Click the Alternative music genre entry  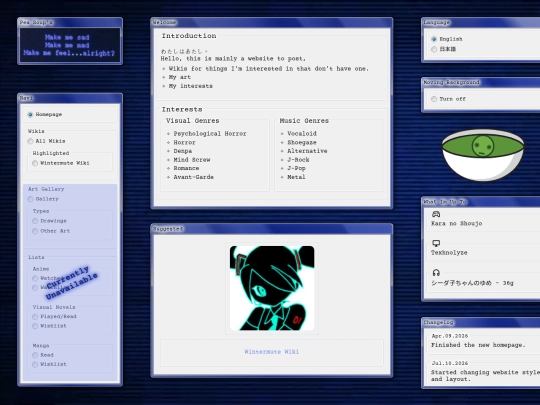[x=307, y=151]
